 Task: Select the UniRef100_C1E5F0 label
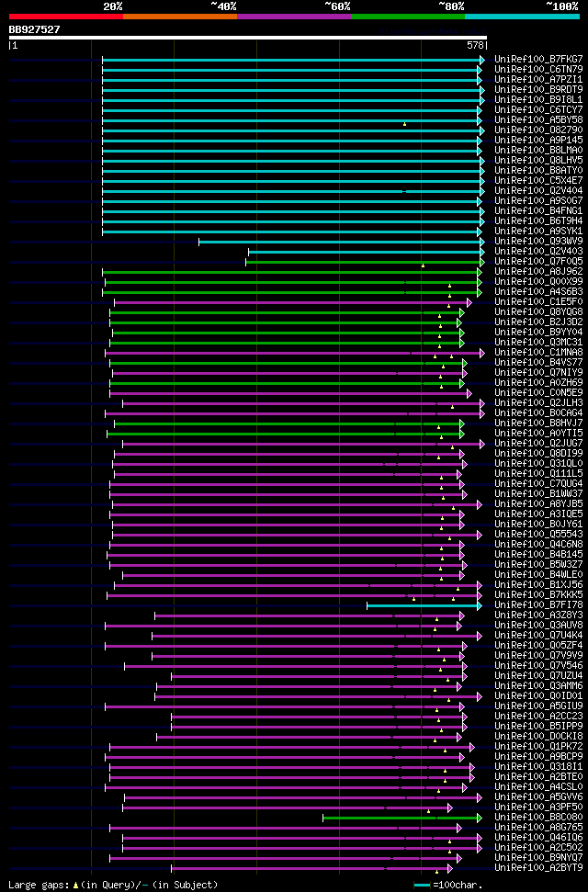click(x=538, y=302)
